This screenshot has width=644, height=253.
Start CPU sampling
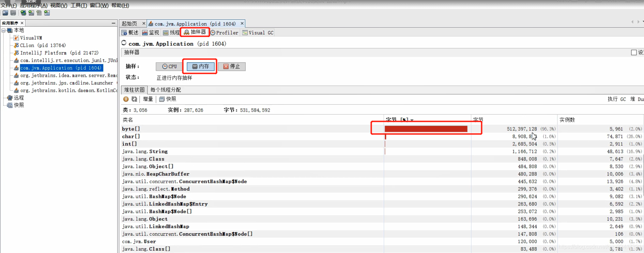[169, 66]
